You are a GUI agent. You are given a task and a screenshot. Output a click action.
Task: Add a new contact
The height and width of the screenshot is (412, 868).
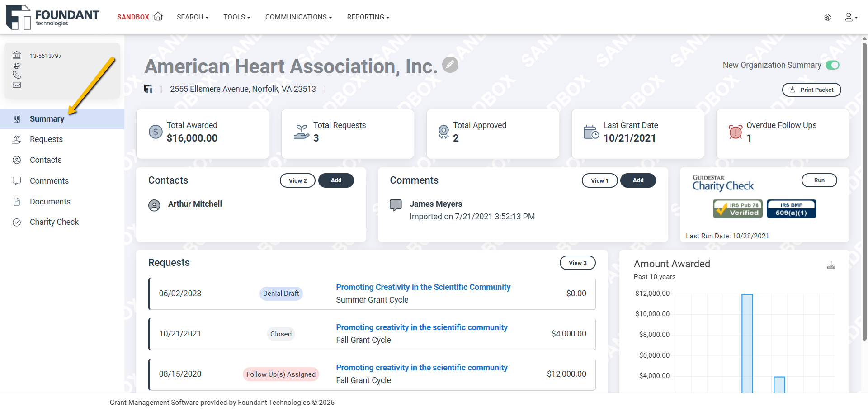336,180
